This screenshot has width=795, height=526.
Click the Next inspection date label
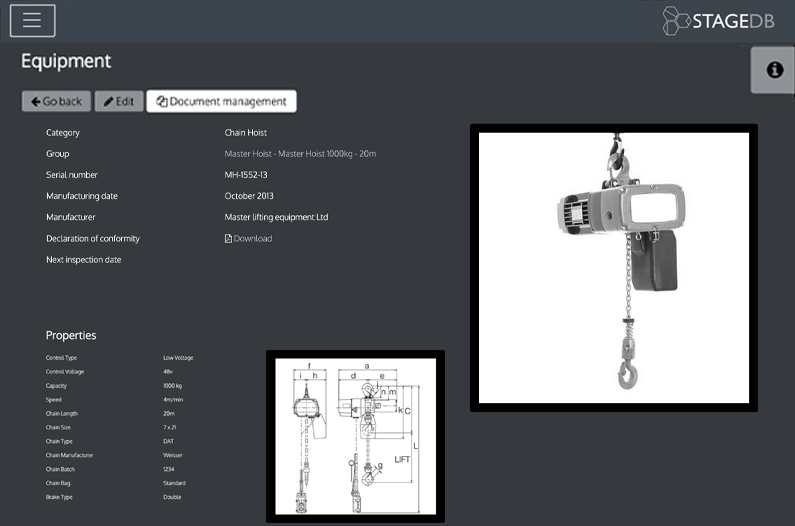coord(84,260)
